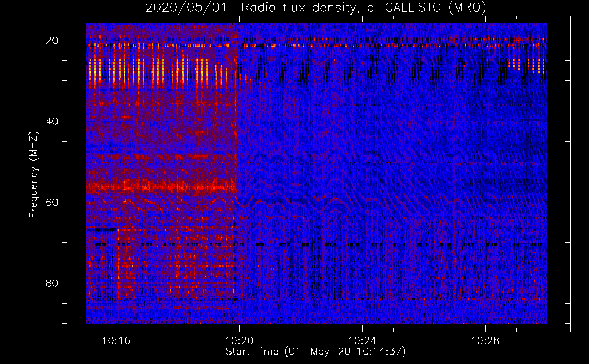Viewport: 589px width, 364px height.
Task: Click the 10:24 time tick label
Action: click(x=362, y=341)
